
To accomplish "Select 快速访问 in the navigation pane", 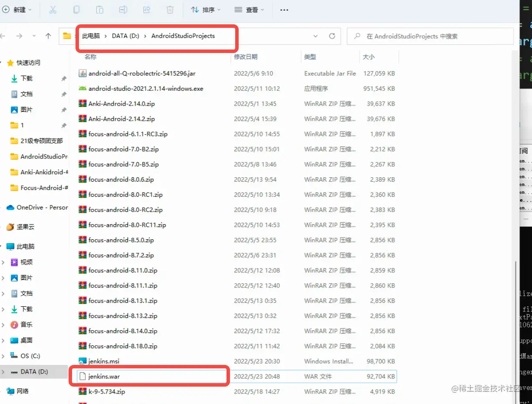I will click(28, 63).
